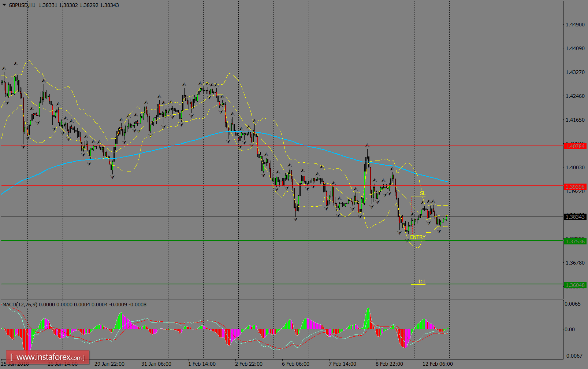
Task: Click the green support tag 1.37536
Action: click(x=575, y=241)
